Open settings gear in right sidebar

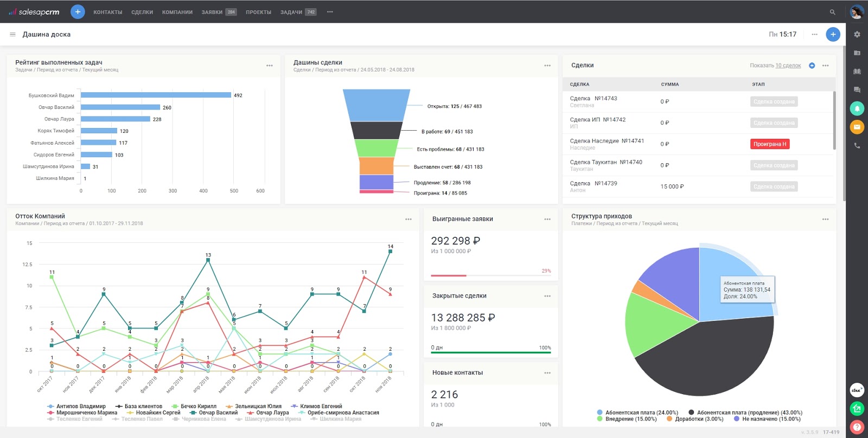(x=857, y=34)
